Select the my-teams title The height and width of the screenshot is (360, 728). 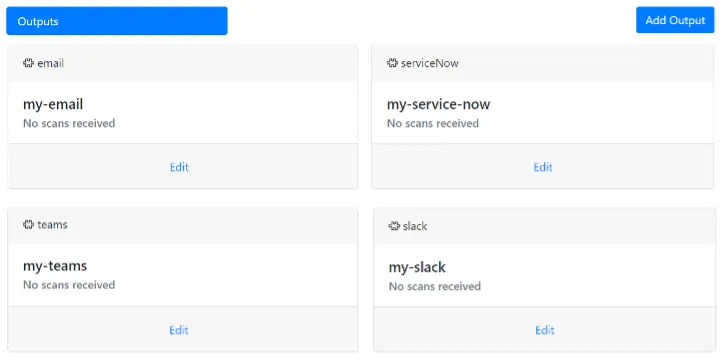[x=55, y=266]
